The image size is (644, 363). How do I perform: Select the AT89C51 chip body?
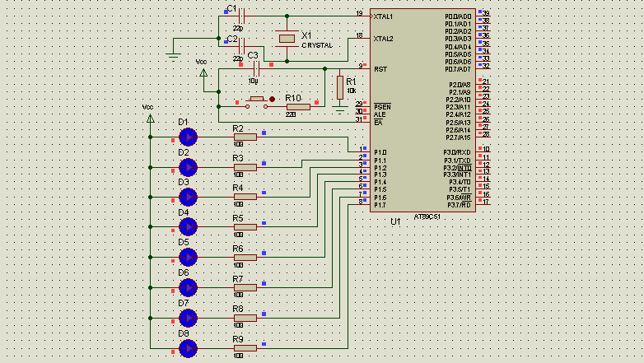422,110
